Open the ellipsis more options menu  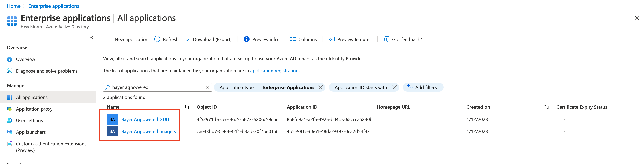point(187,18)
